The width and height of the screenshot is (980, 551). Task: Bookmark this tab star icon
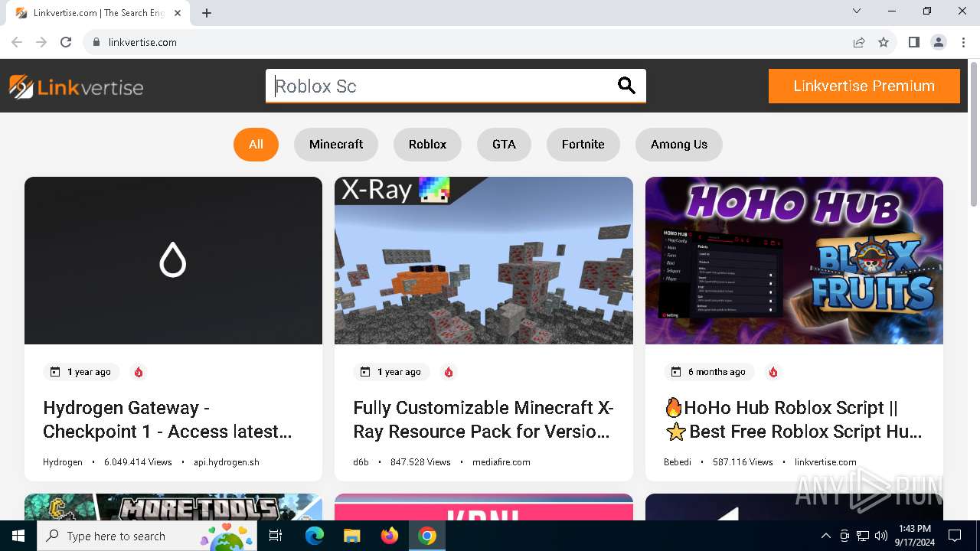884,42
